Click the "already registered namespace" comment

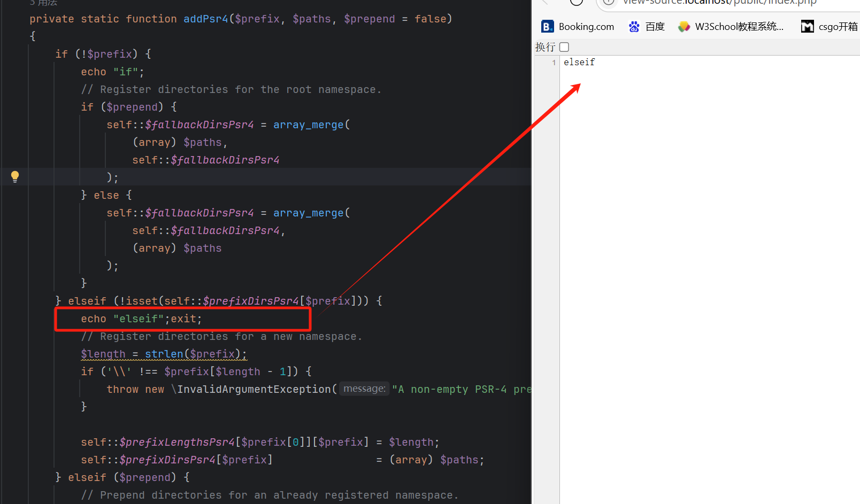click(270, 495)
